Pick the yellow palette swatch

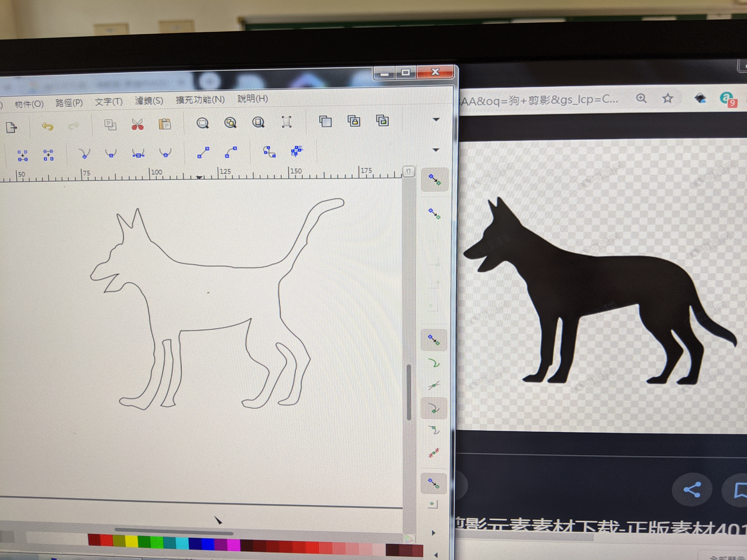pyautogui.click(x=132, y=541)
